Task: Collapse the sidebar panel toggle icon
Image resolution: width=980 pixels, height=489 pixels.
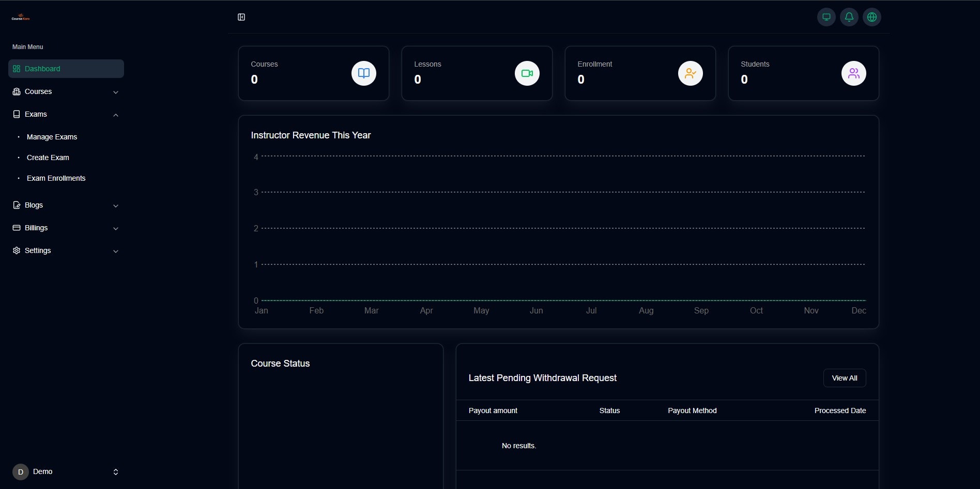Action: pos(241,17)
